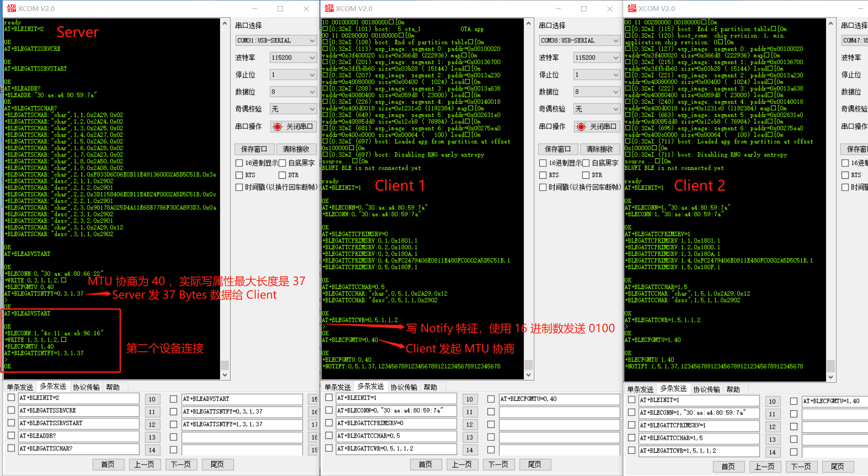Click 关闭串口 button in Server window

click(293, 127)
